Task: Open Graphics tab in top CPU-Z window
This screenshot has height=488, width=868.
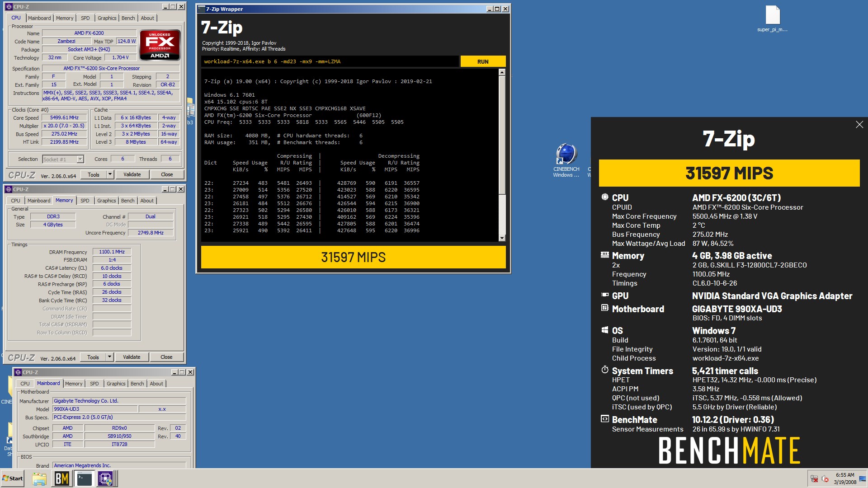Action: (x=107, y=18)
